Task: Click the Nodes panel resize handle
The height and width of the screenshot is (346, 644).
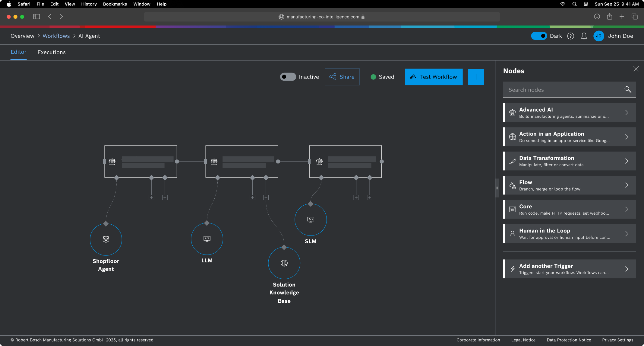Action: 497,188
